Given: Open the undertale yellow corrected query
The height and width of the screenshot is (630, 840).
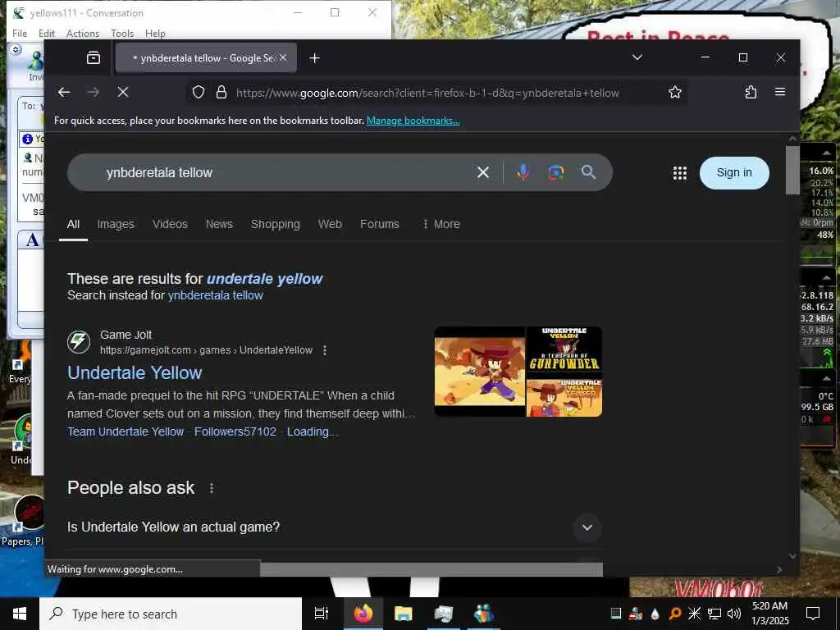Looking at the screenshot, I should pyautogui.click(x=265, y=279).
